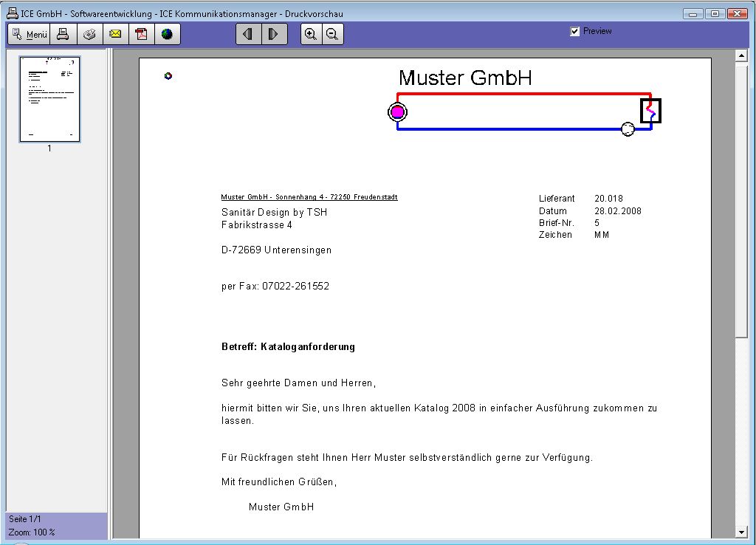The width and height of the screenshot is (756, 545).
Task: Go to previous page arrow
Action: click(249, 35)
